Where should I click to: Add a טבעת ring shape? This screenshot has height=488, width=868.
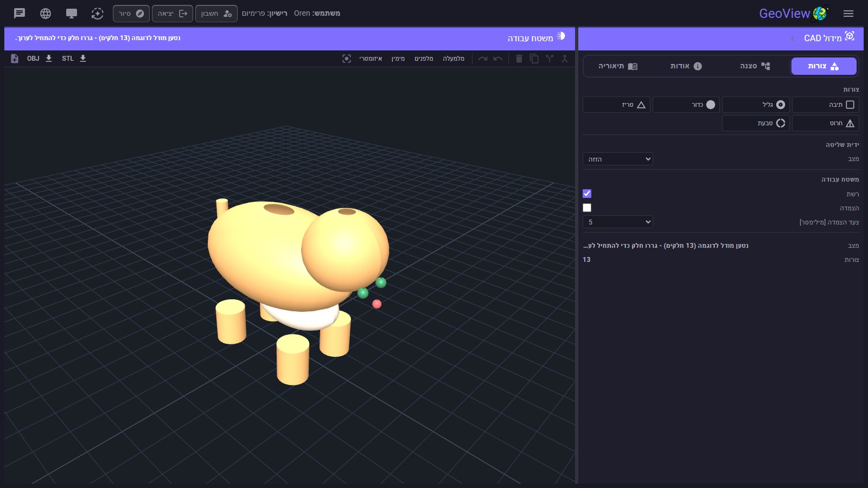(x=756, y=123)
